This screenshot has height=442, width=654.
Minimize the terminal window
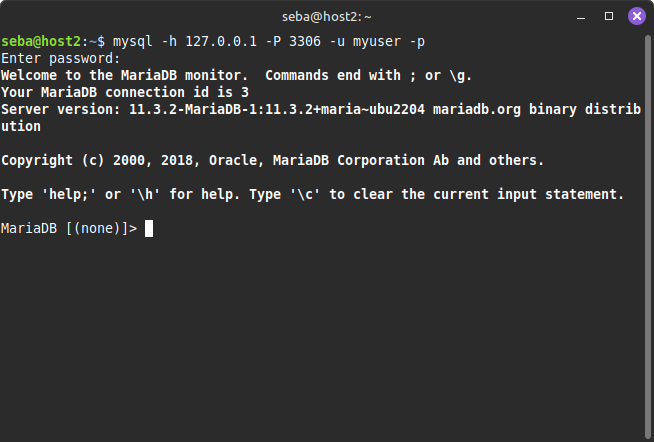(x=583, y=16)
